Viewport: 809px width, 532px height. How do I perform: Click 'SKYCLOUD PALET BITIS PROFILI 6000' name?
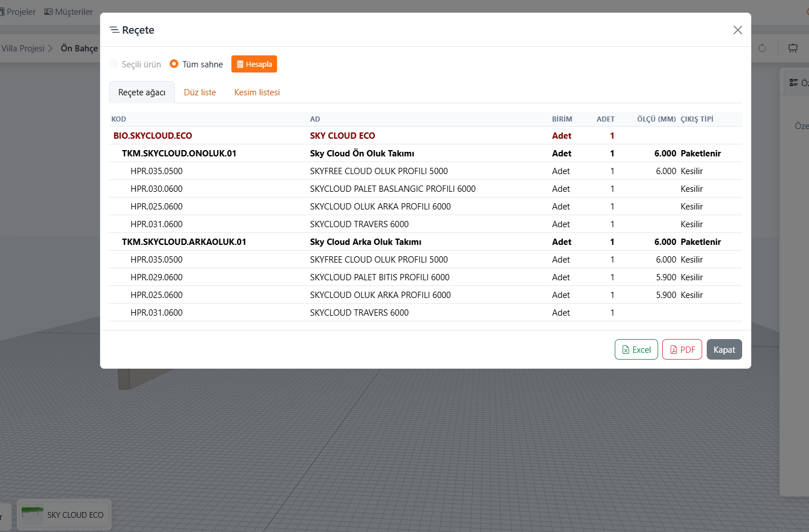click(380, 277)
